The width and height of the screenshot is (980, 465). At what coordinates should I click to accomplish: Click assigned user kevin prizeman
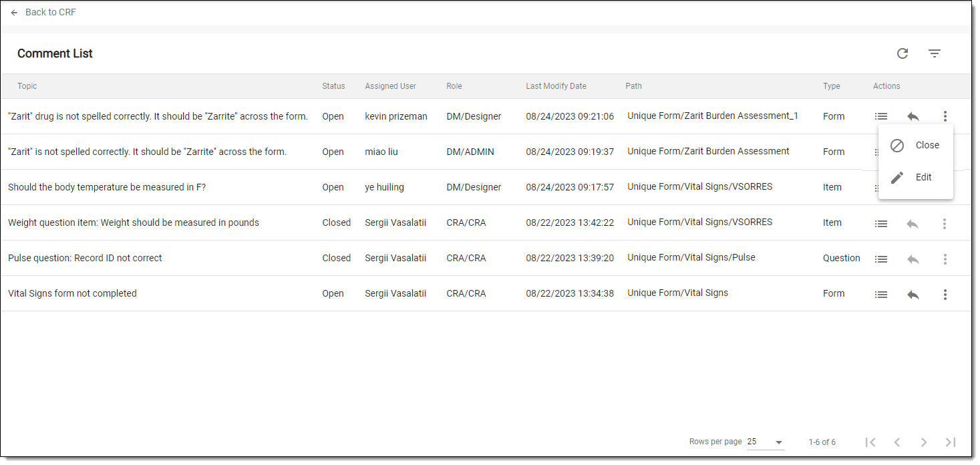[396, 116]
